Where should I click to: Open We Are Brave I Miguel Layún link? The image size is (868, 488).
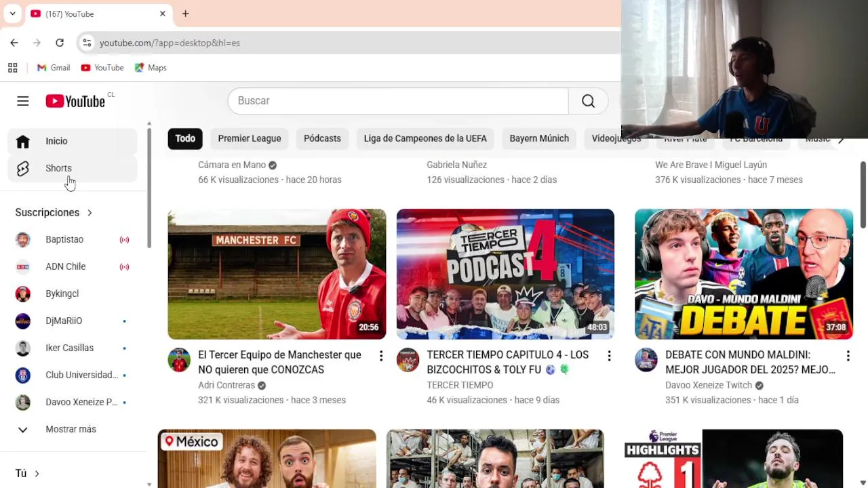point(711,165)
